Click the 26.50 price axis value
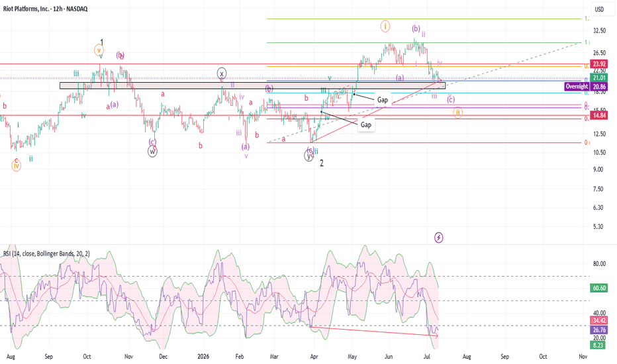 click(x=599, y=53)
